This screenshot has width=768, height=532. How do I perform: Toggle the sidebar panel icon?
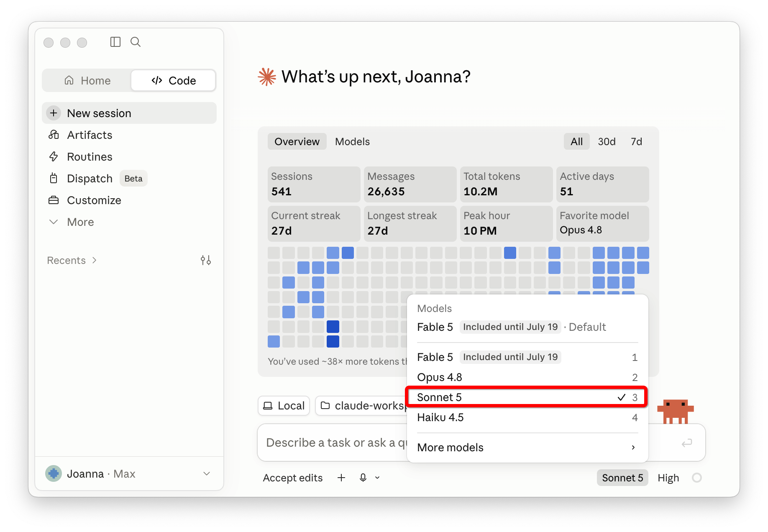(x=115, y=42)
